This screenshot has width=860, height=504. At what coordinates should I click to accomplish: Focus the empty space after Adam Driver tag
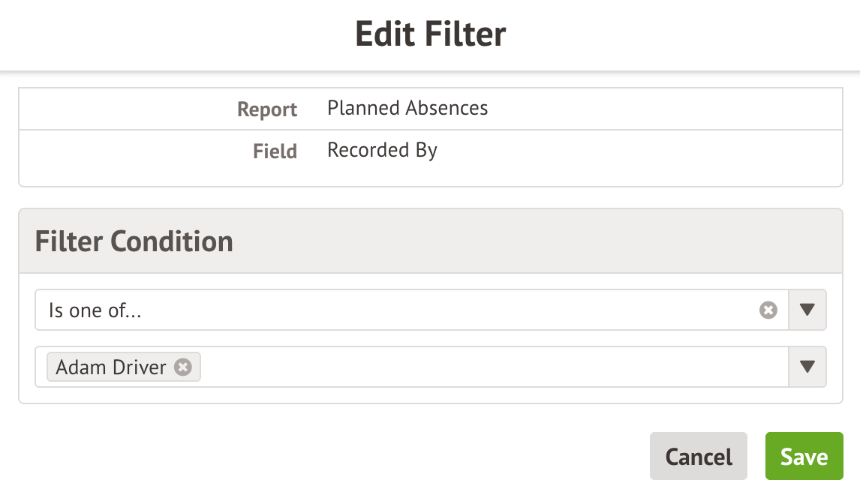click(488, 367)
